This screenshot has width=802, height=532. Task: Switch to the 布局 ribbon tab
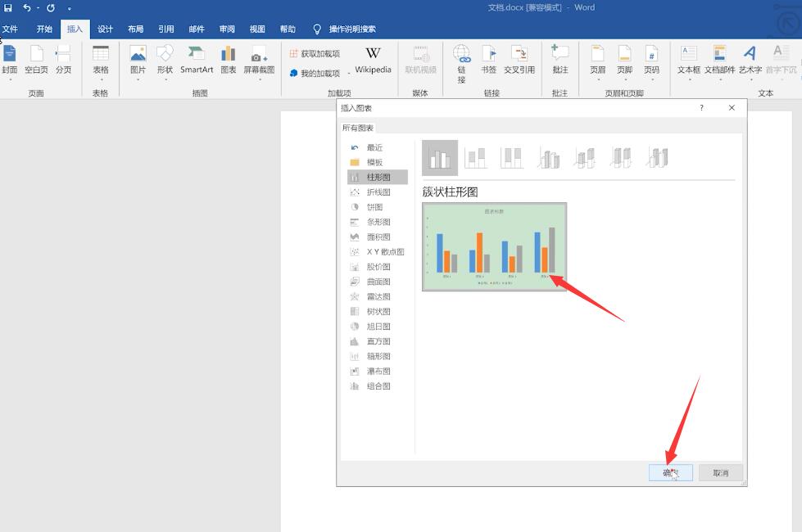coord(135,29)
